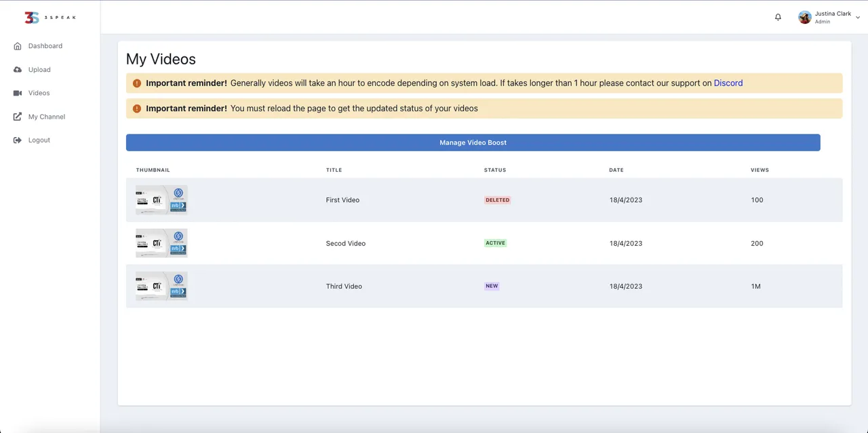Open the My Channel menu item
Screen dimensions: 868x433
[47, 117]
